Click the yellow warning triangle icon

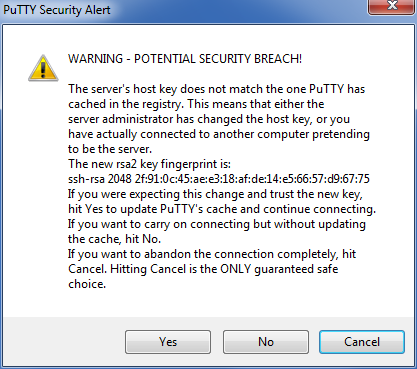(x=43, y=69)
